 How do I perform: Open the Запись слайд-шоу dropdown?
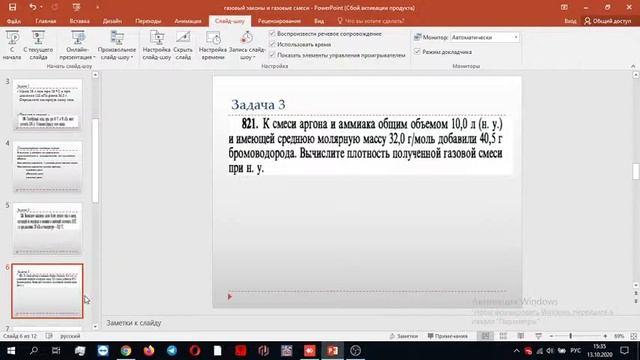[x=247, y=45]
